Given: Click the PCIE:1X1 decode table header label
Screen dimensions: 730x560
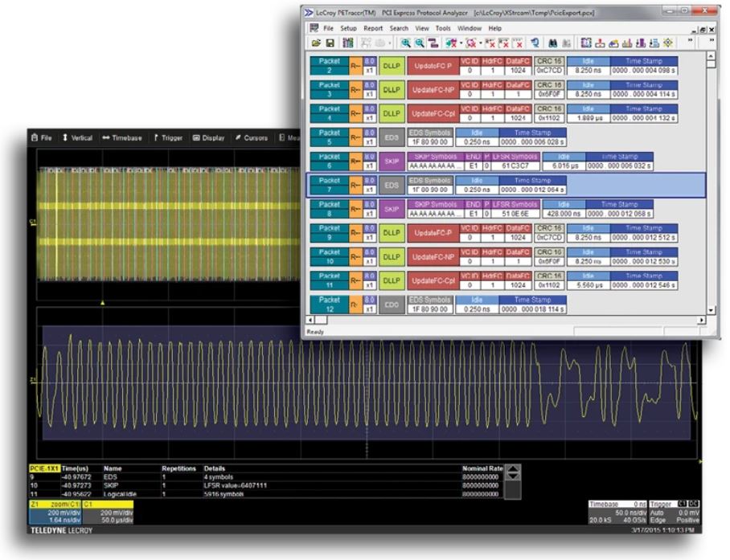Looking at the screenshot, I should 45,468.
